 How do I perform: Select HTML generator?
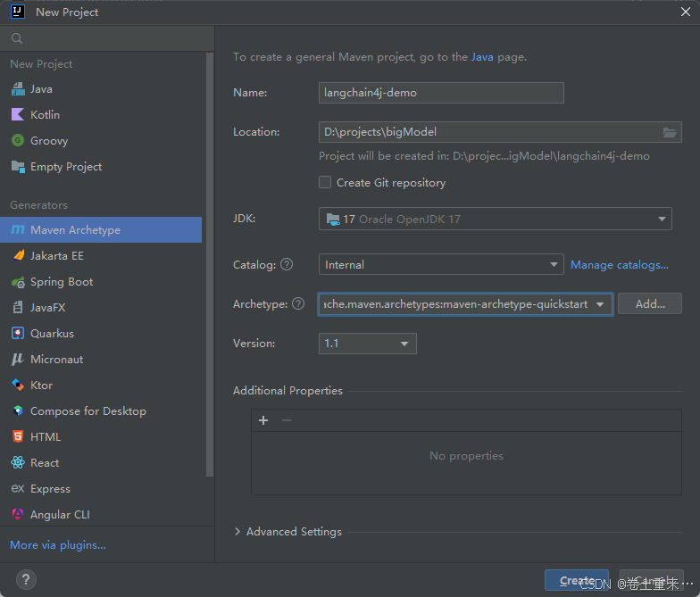coord(101,437)
